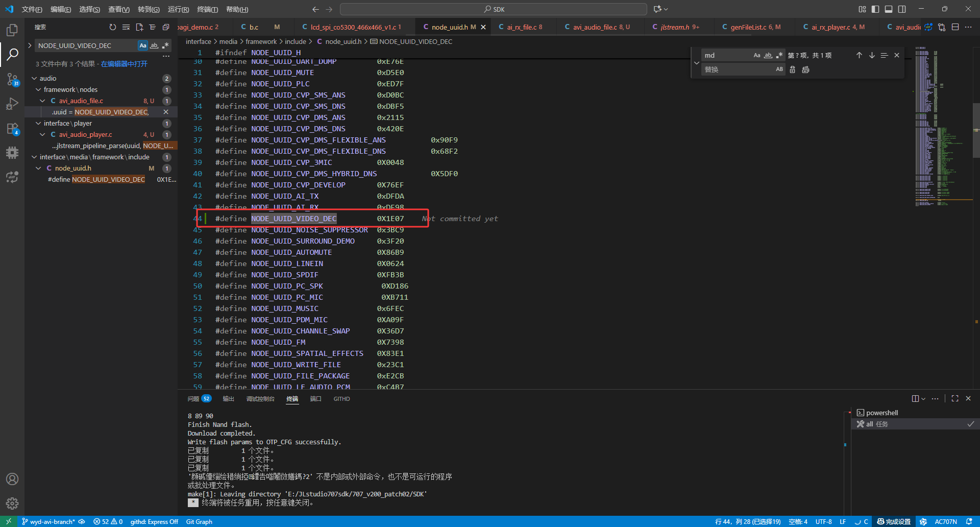This screenshot has width=980, height=527.
Task: Toggle replace row in search panel
Action: (x=30, y=45)
